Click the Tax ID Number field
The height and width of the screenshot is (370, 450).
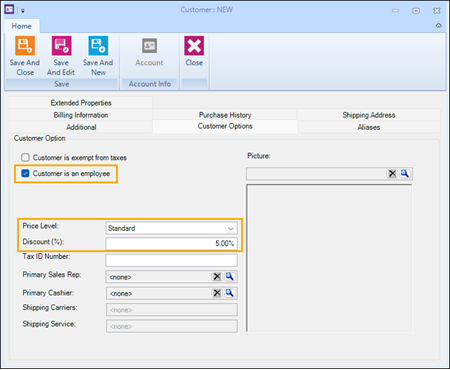[171, 260]
